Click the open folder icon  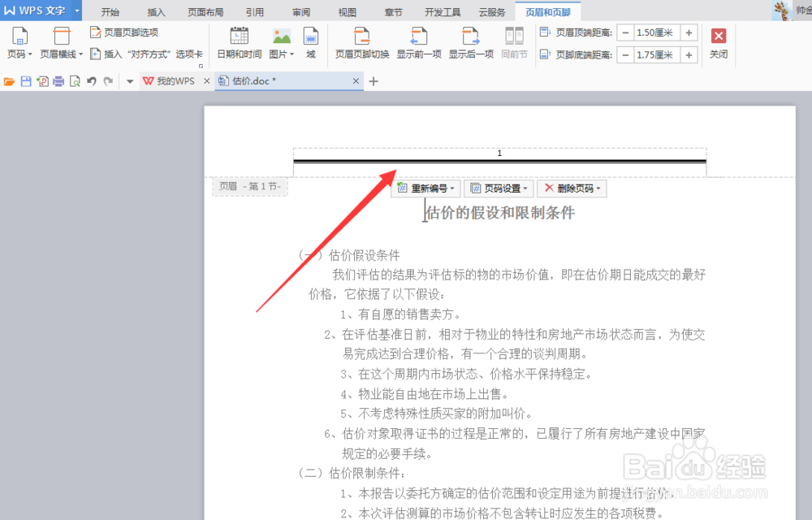[9, 81]
